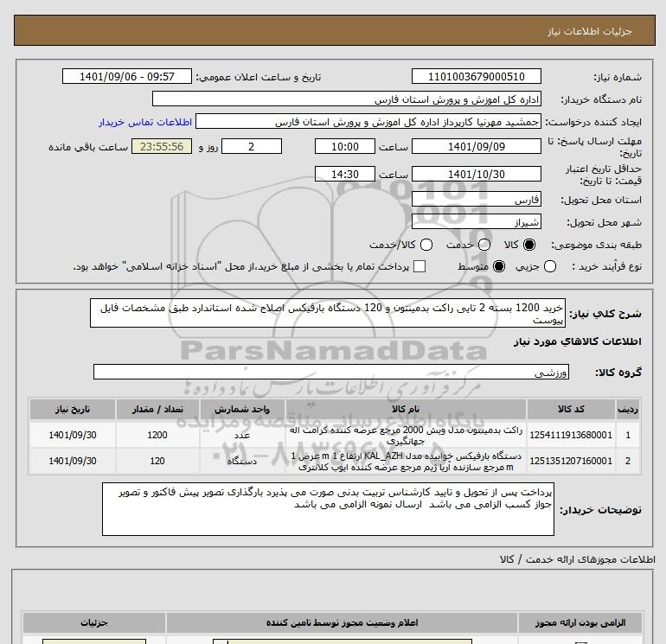Click product code 1251351207160001
Image resolution: width=666 pixels, height=644 pixels.
click(571, 461)
